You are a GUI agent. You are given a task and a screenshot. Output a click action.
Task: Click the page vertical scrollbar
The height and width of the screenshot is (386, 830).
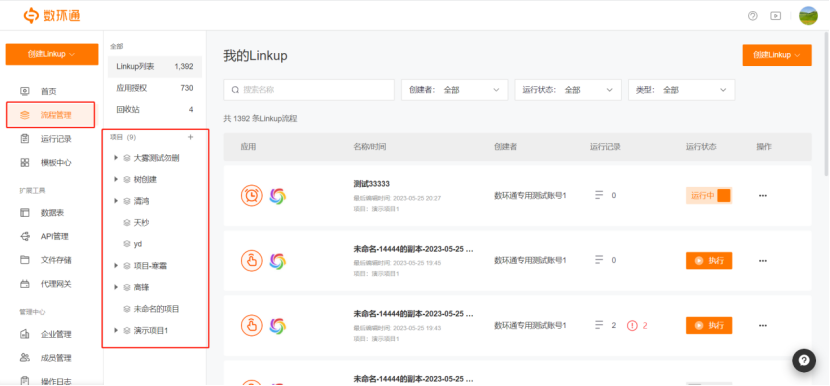[x=827, y=104]
